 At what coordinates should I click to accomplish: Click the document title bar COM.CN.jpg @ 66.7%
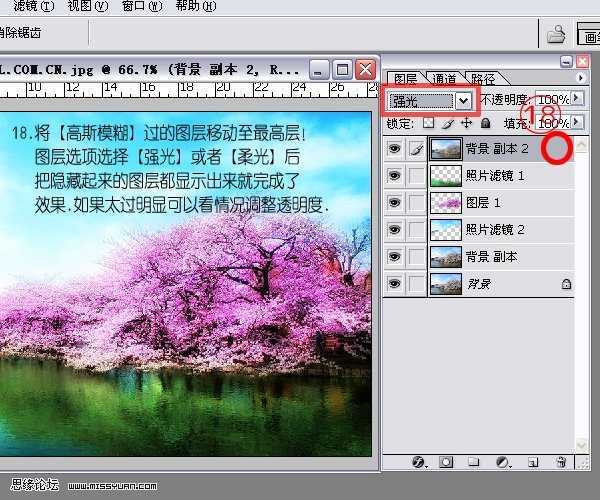[x=151, y=70]
